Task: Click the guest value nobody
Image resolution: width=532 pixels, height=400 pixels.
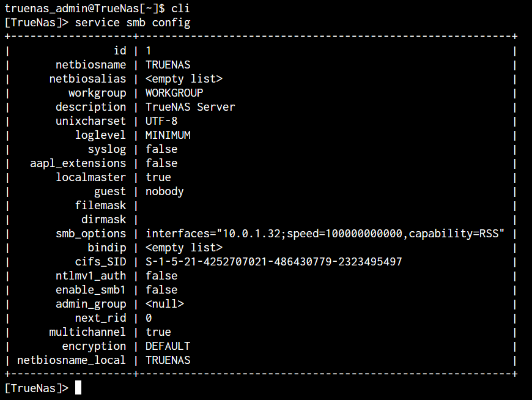Action: coord(164,191)
